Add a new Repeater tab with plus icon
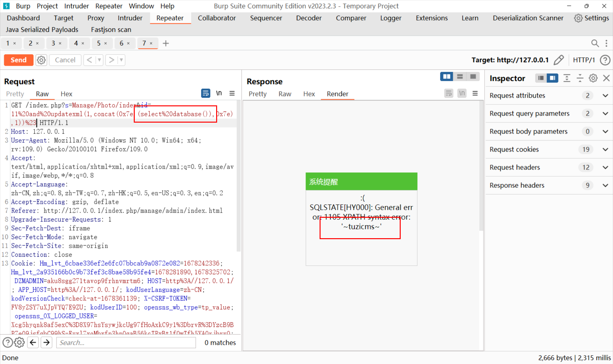Viewport: 613px width, 364px height. pyautogui.click(x=166, y=43)
